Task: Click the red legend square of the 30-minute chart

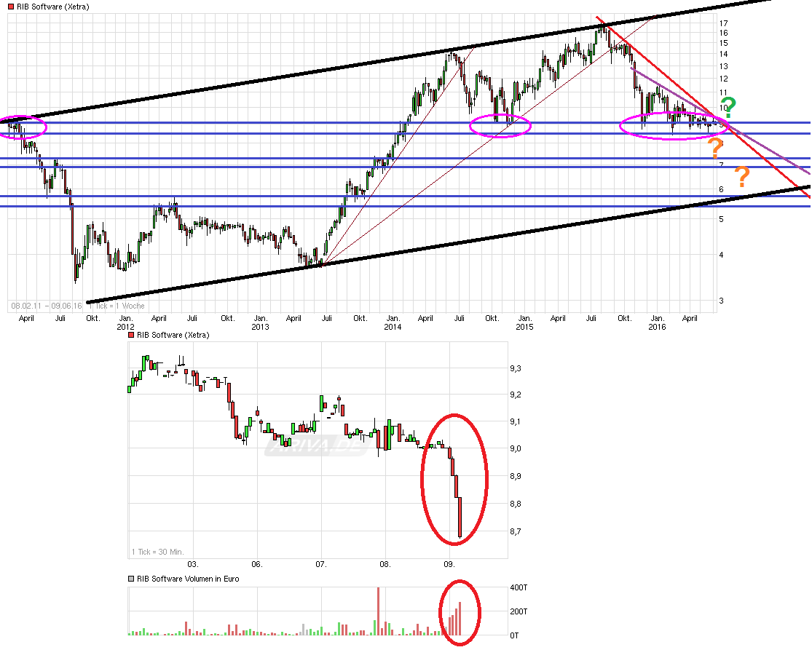Action: [131, 335]
